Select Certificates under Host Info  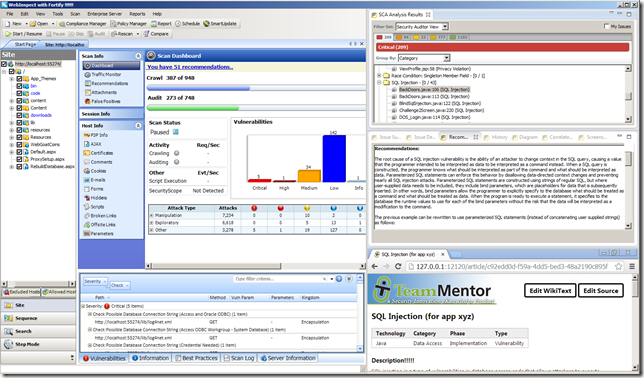point(98,153)
